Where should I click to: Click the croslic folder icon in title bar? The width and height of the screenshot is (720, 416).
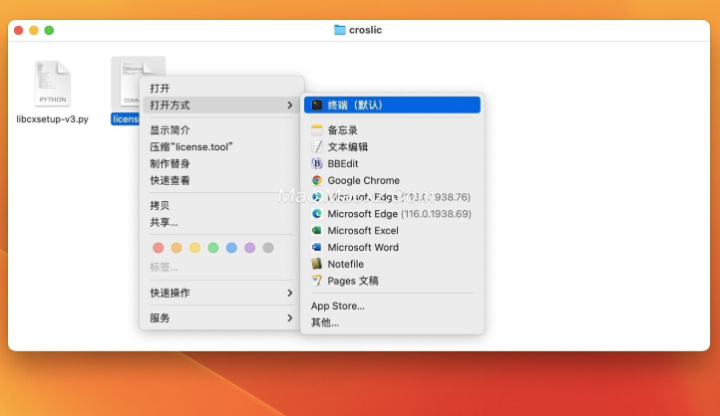[x=340, y=30]
